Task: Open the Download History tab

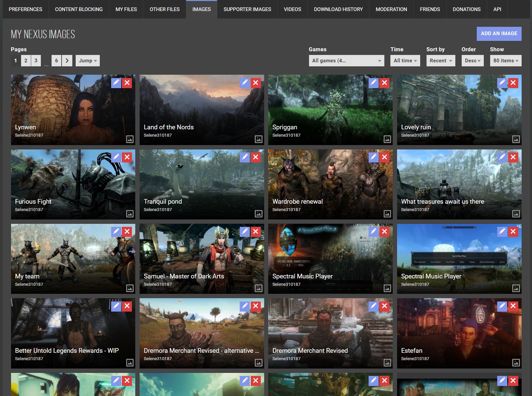Action: tap(338, 9)
